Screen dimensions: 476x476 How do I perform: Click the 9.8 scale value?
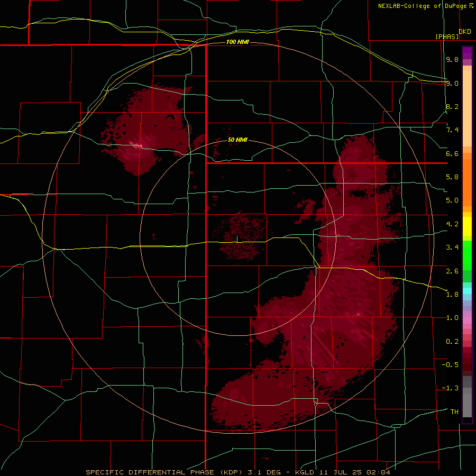tap(452, 59)
